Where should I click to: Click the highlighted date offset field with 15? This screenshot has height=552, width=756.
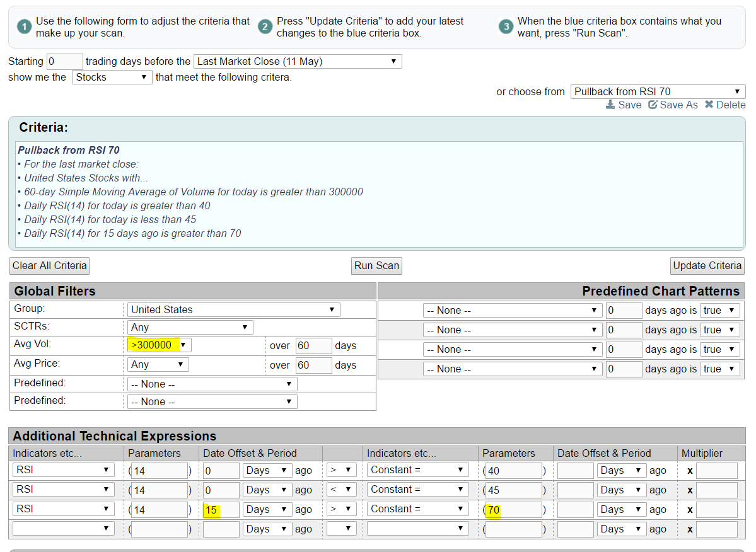point(221,510)
